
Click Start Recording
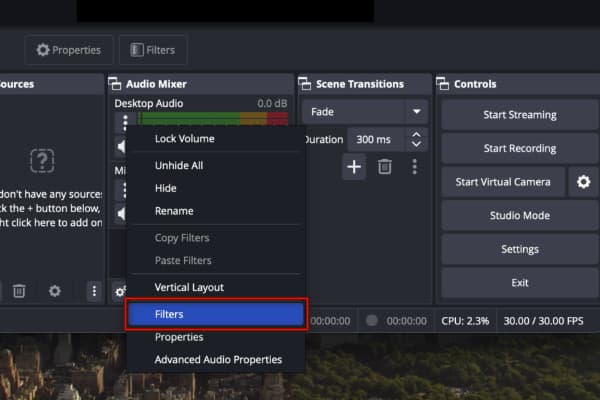[x=520, y=148]
